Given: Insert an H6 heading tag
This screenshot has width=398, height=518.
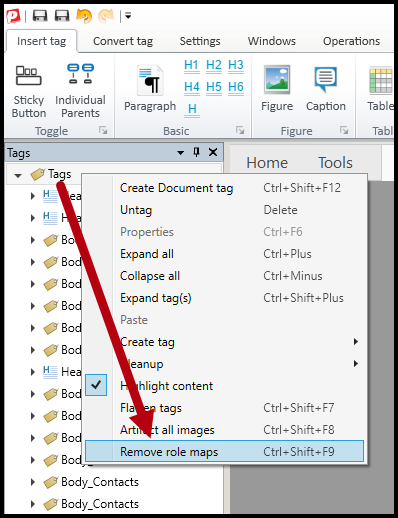Looking at the screenshot, I should pyautogui.click(x=236, y=87).
